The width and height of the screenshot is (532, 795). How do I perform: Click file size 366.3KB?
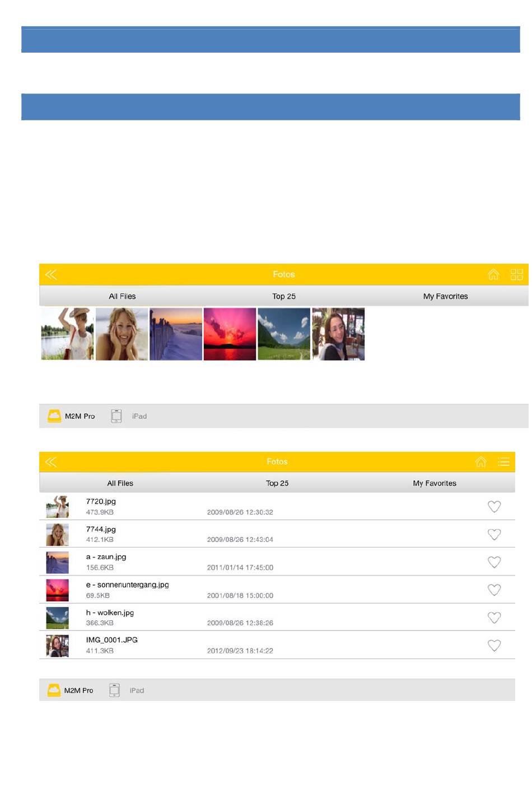coord(100,623)
